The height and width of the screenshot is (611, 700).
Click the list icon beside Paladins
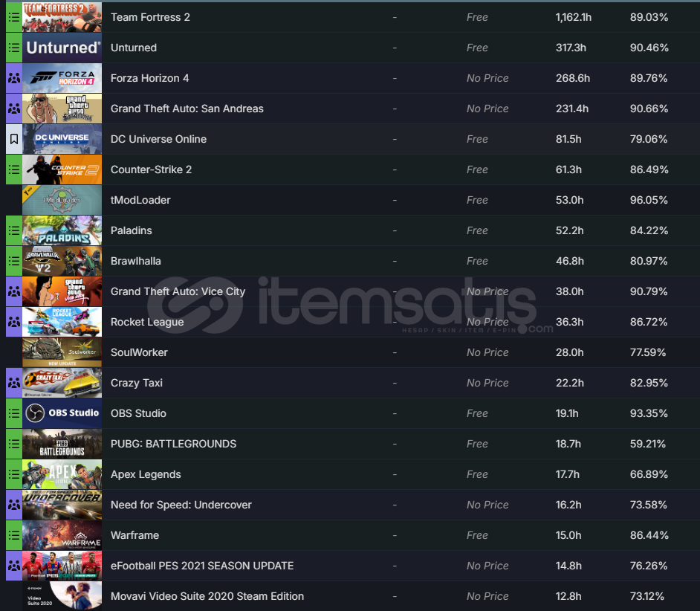(14, 230)
